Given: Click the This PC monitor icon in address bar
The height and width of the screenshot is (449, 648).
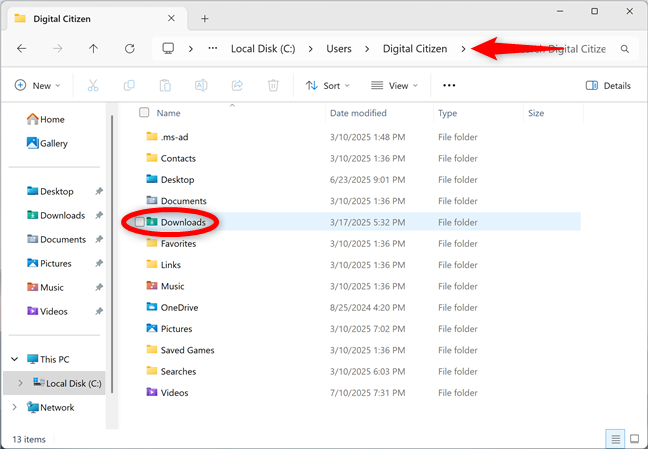Looking at the screenshot, I should point(168,48).
